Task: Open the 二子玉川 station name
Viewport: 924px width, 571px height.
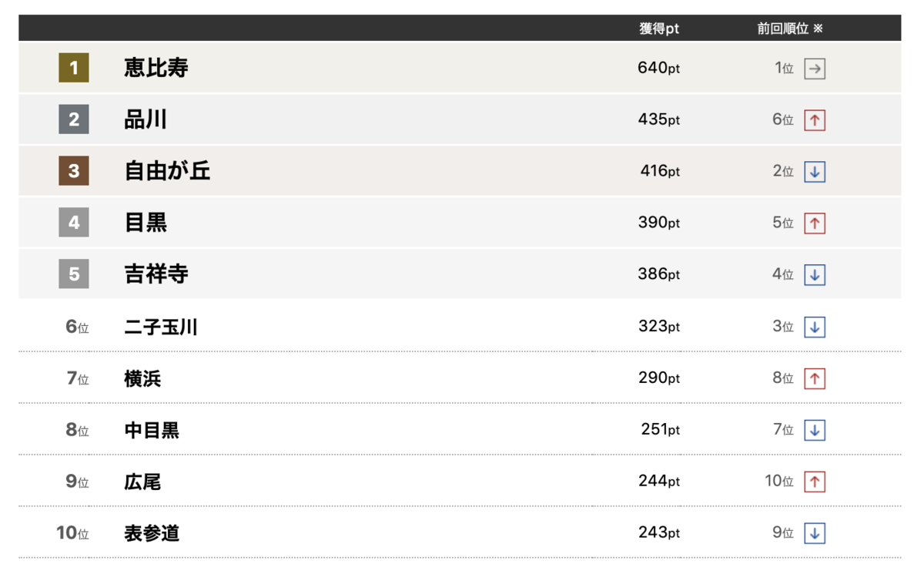Action: pyautogui.click(x=161, y=327)
